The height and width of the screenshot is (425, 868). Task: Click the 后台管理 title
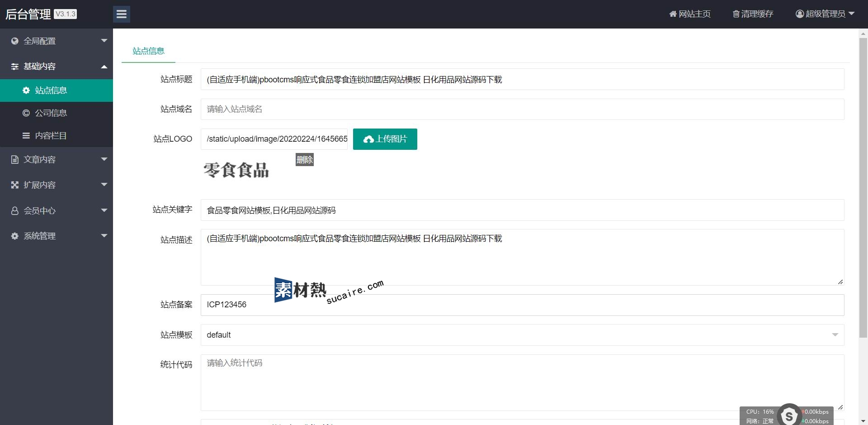(x=28, y=14)
